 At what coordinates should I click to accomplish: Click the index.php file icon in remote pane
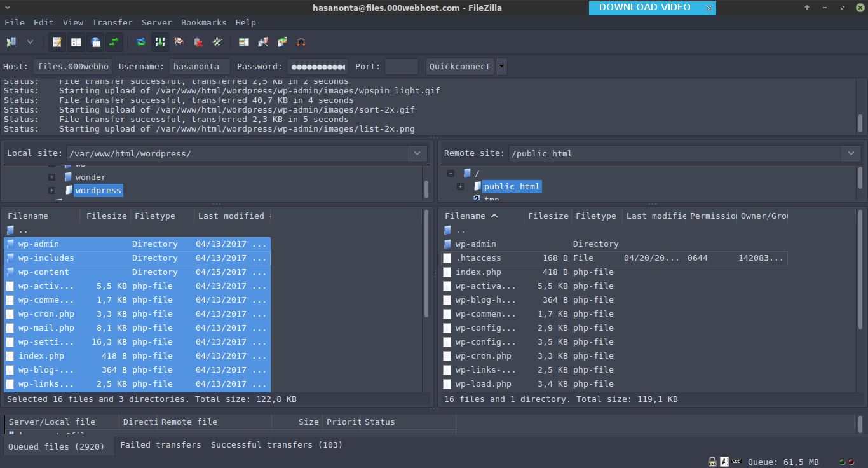point(448,272)
